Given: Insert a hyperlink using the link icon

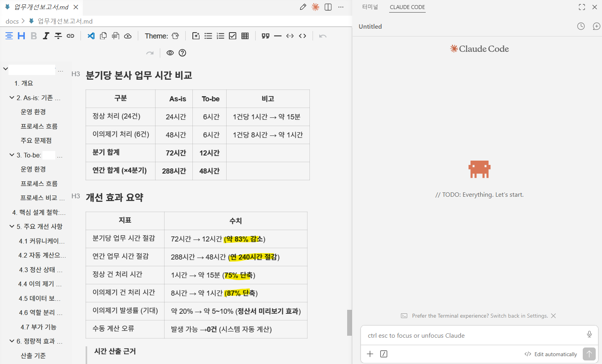Looking at the screenshot, I should point(70,36).
